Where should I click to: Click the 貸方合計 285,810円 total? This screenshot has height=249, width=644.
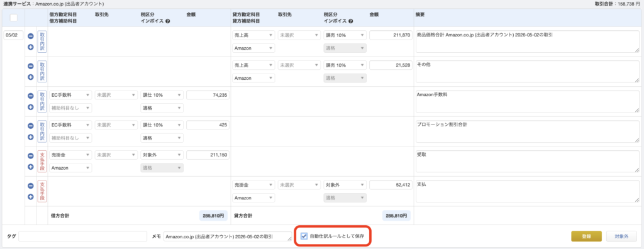click(397, 215)
